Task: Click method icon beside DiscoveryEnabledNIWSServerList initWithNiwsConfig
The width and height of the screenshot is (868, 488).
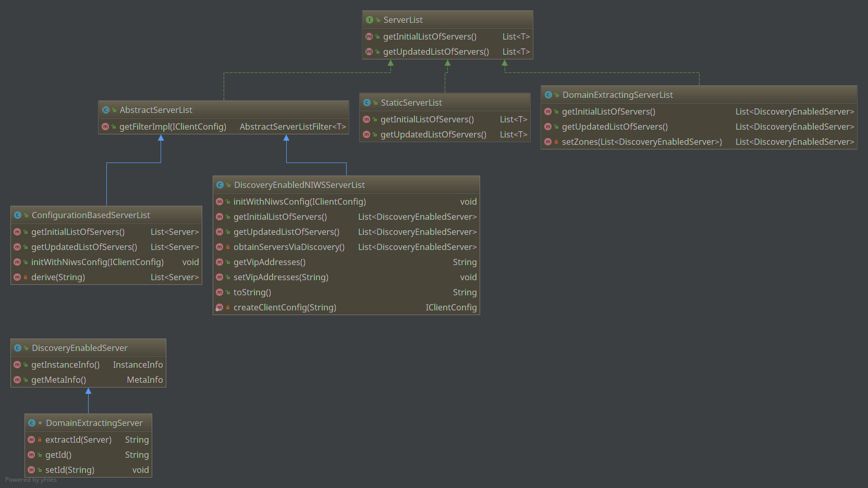Action: point(219,202)
